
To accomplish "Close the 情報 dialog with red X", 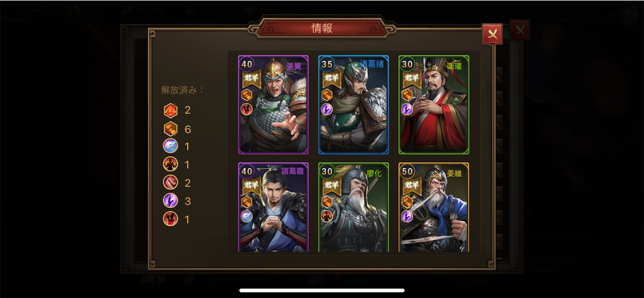I will (492, 35).
